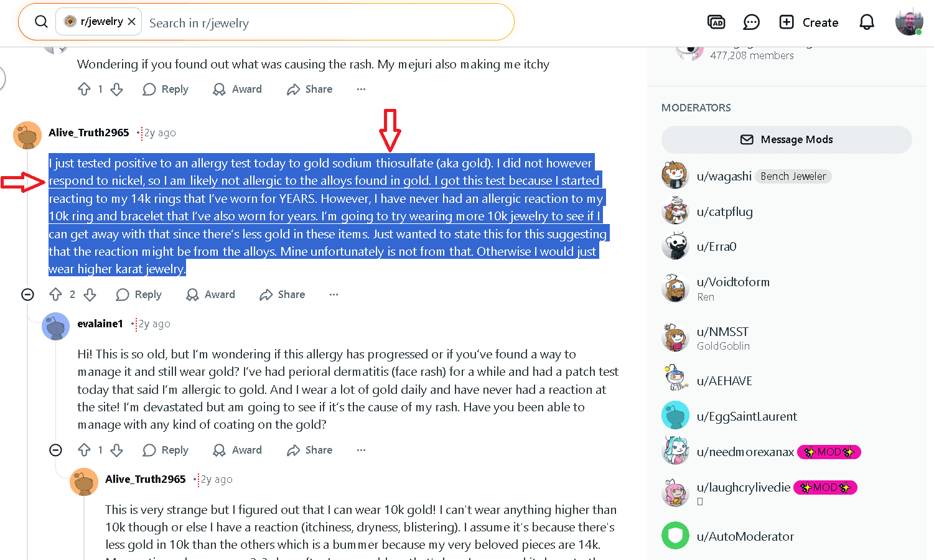This screenshot has width=934, height=560.
Task: Downvote Alive_Truth2965's highlighted comment
Action: click(90, 294)
